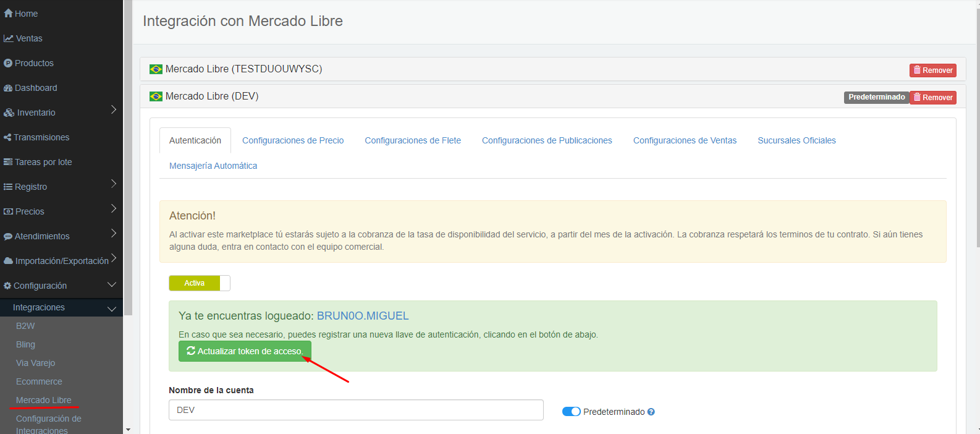
Task: Open the Configuraciones de Flete tab
Action: (413, 140)
